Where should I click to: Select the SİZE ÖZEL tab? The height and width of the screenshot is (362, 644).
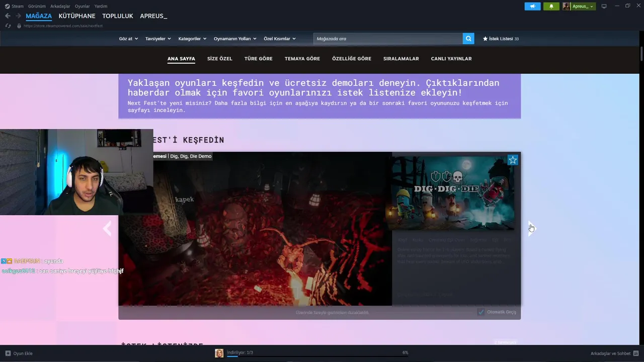(x=220, y=59)
